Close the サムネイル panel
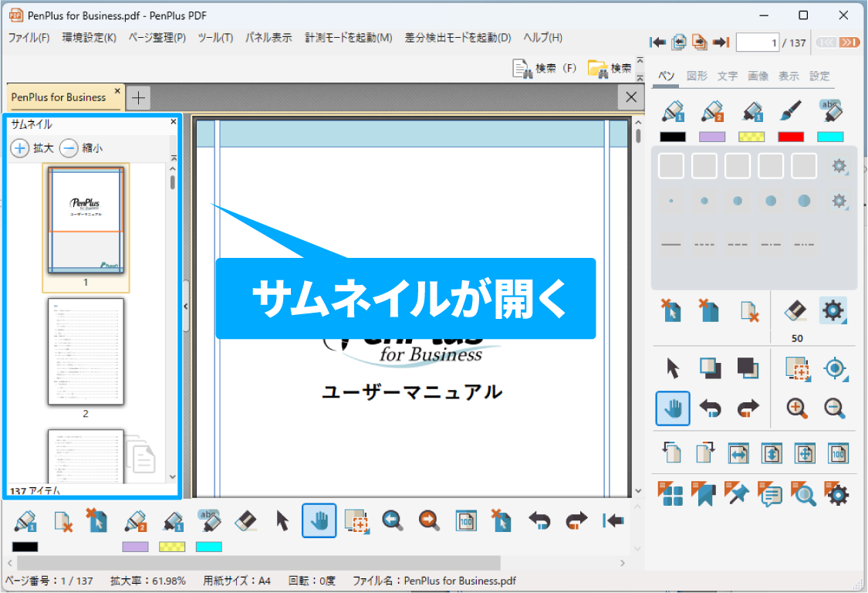The width and height of the screenshot is (868, 593). click(174, 122)
